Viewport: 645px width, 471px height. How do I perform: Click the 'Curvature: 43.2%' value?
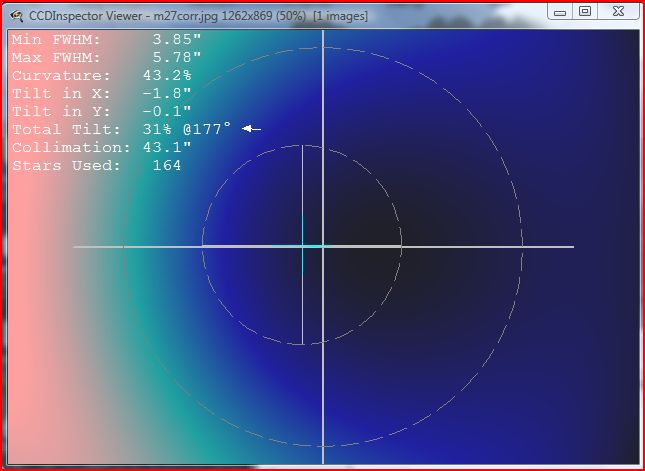[x=102, y=76]
